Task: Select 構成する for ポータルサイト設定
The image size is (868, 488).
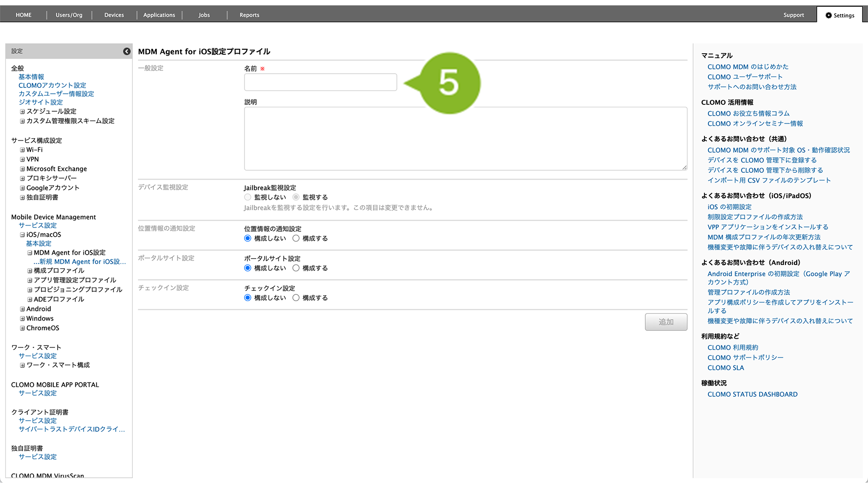Action: (296, 268)
